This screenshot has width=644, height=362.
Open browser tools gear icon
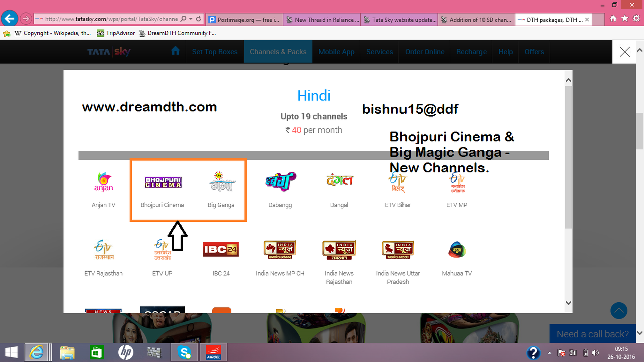click(x=636, y=19)
